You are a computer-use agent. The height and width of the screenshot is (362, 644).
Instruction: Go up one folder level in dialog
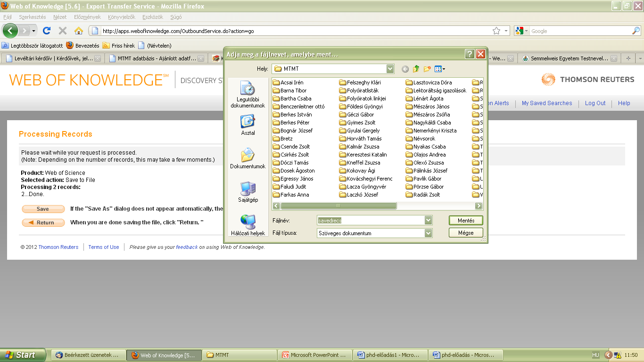(x=416, y=69)
